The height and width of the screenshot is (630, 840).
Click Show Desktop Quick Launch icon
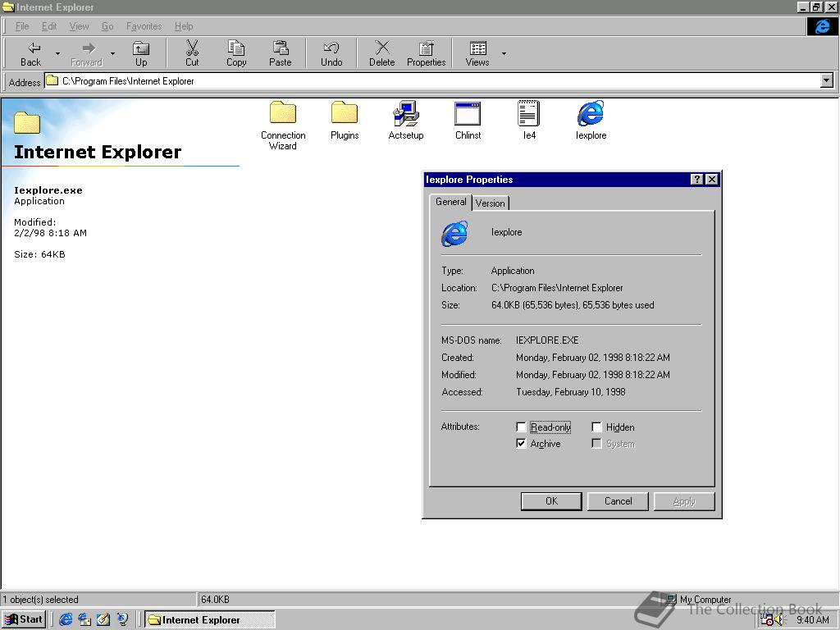pos(103,619)
